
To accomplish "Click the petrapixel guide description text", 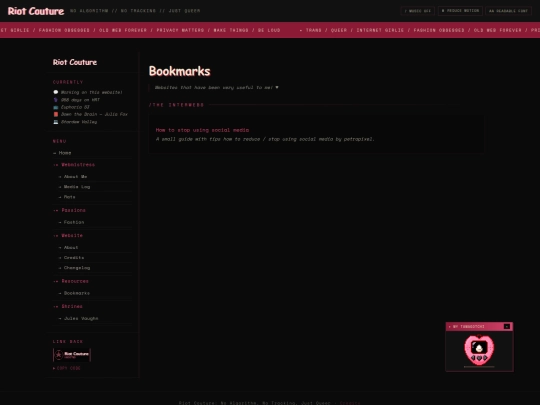I will coord(265,139).
